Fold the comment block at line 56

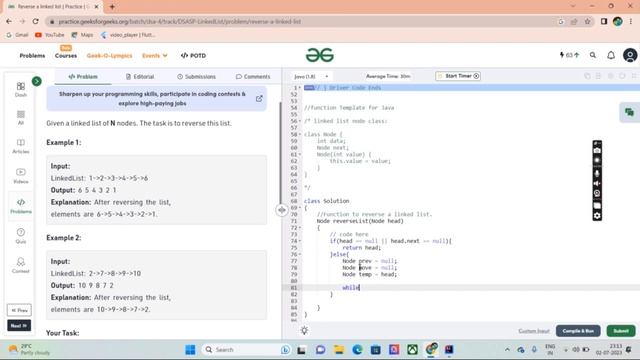click(300, 121)
